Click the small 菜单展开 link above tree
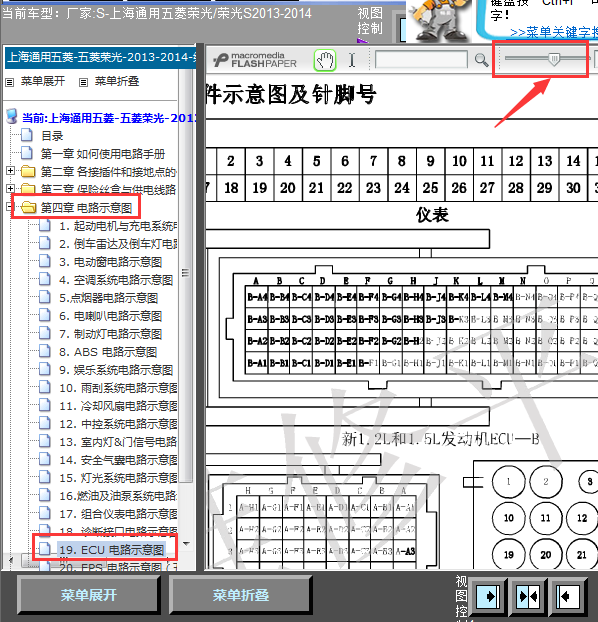This screenshot has height=622, width=598. point(42,81)
